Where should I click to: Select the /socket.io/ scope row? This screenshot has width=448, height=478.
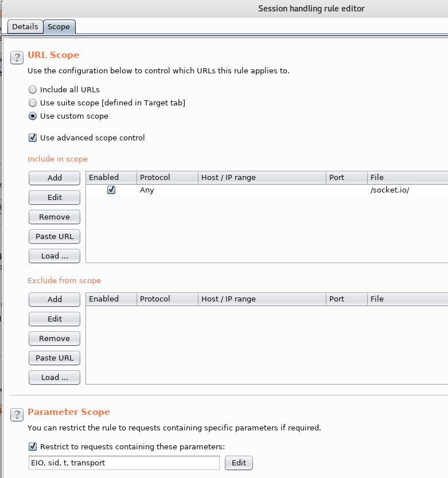[267, 190]
